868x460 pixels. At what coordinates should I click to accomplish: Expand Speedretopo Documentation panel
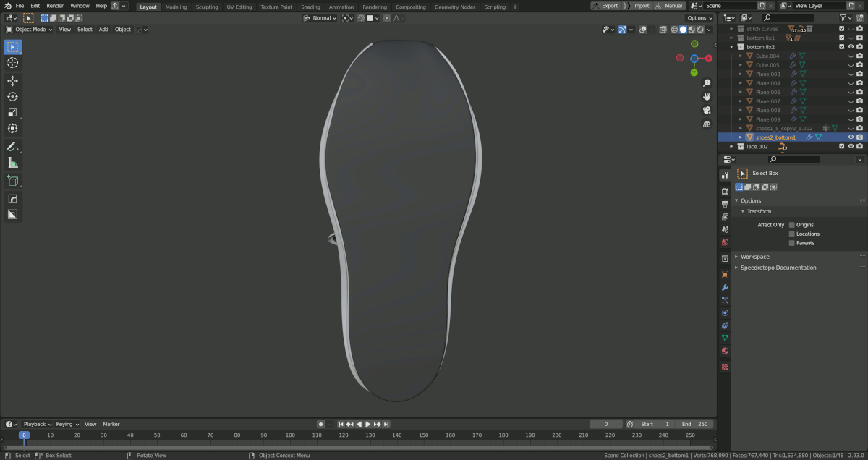click(x=778, y=268)
